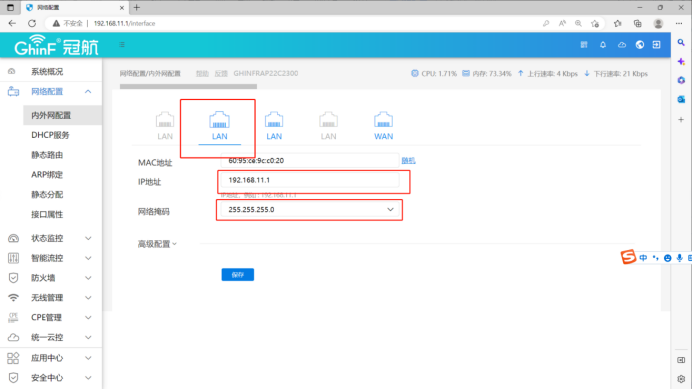Image resolution: width=692 pixels, height=389 pixels.
Task: Open the 接口属性 menu item
Action: pos(47,215)
